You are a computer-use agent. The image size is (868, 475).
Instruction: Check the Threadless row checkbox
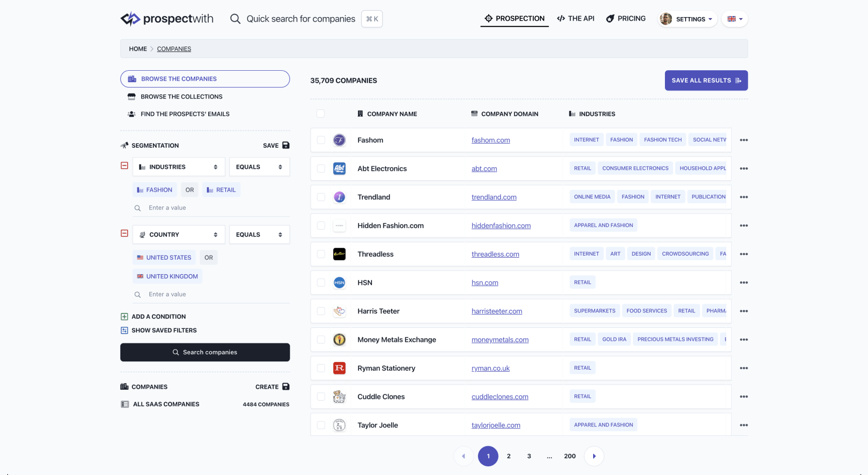point(321,254)
